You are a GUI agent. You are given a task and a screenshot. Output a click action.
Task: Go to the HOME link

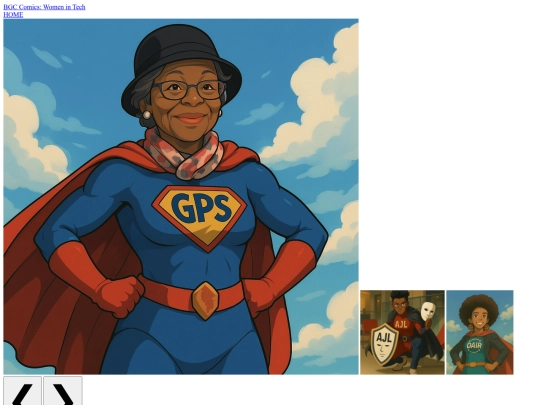point(13,14)
